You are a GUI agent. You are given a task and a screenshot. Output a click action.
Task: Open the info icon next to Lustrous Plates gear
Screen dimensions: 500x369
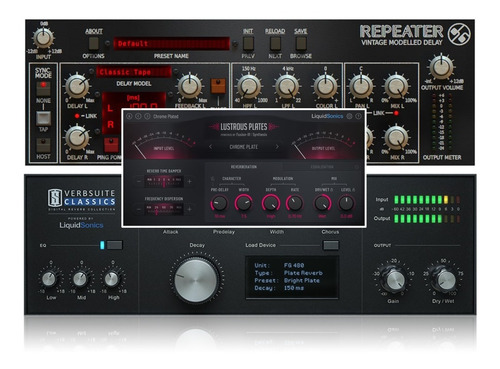point(358,116)
